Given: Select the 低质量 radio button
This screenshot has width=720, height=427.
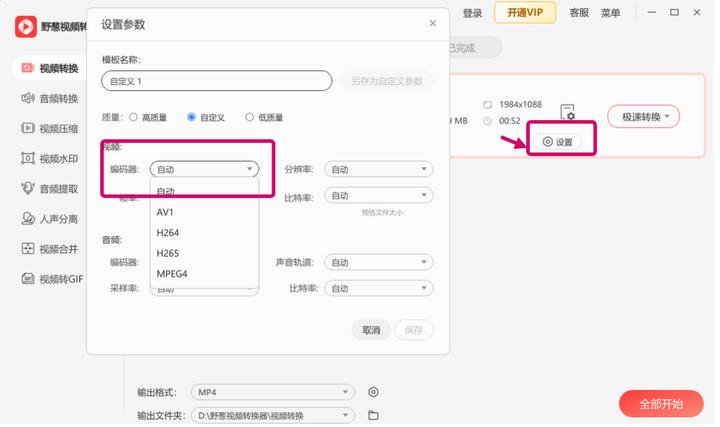Looking at the screenshot, I should [249, 117].
